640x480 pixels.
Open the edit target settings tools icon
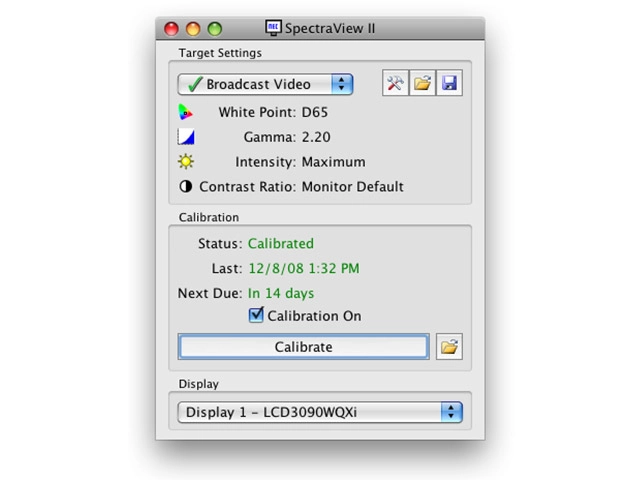395,84
